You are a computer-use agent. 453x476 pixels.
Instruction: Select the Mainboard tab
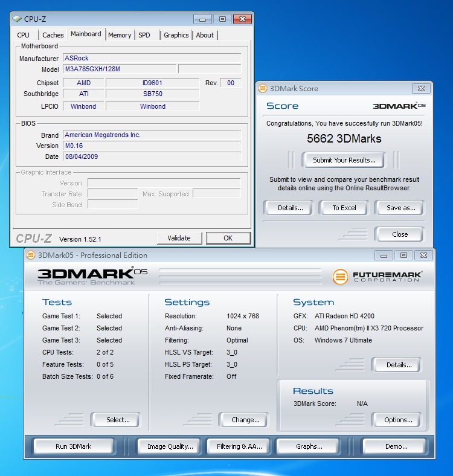[86, 34]
